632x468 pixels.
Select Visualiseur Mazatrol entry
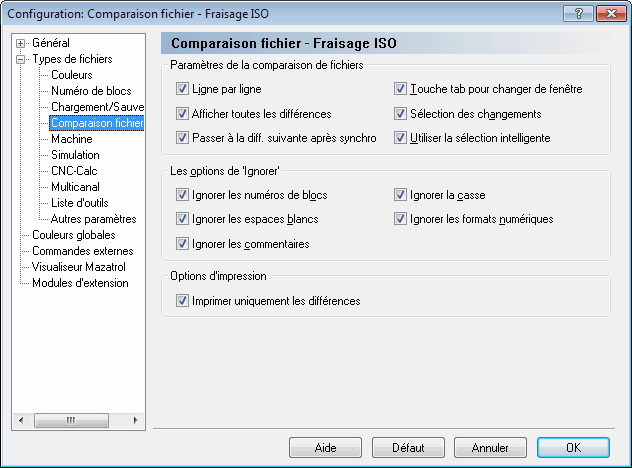click(79, 267)
